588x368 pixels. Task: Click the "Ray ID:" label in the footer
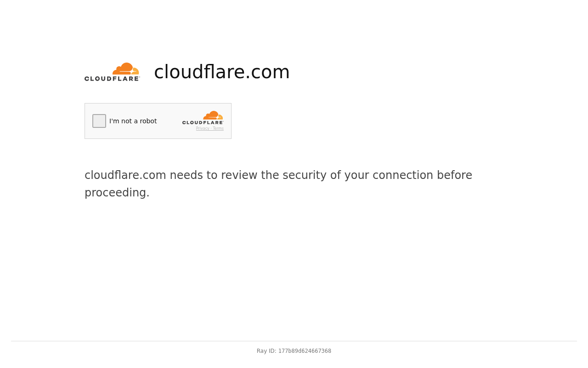click(266, 351)
